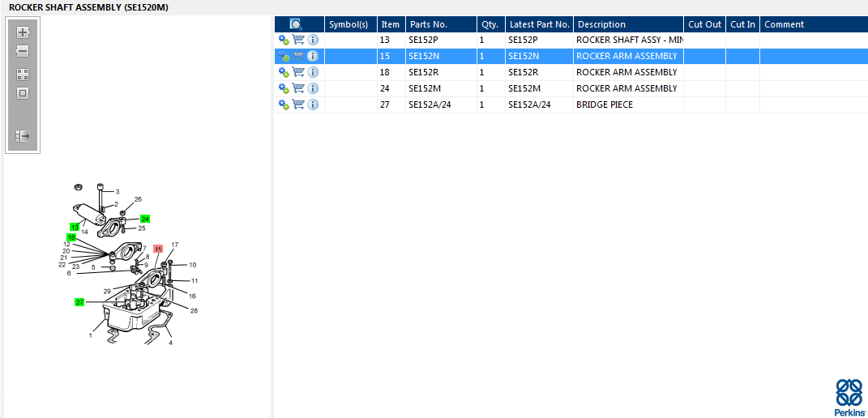Open the gears icon for SE152A/24 row

(284, 104)
